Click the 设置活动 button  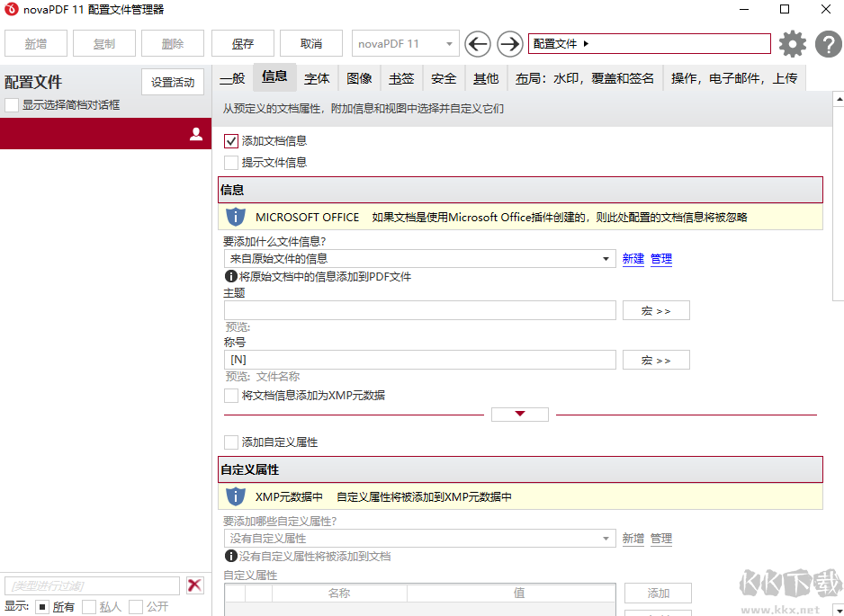pyautogui.click(x=173, y=82)
